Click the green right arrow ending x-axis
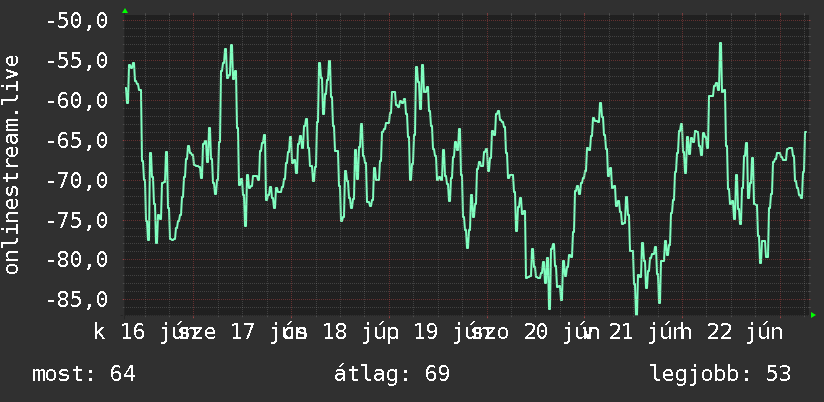Screen dimensions: 824x402 (x=813, y=315)
